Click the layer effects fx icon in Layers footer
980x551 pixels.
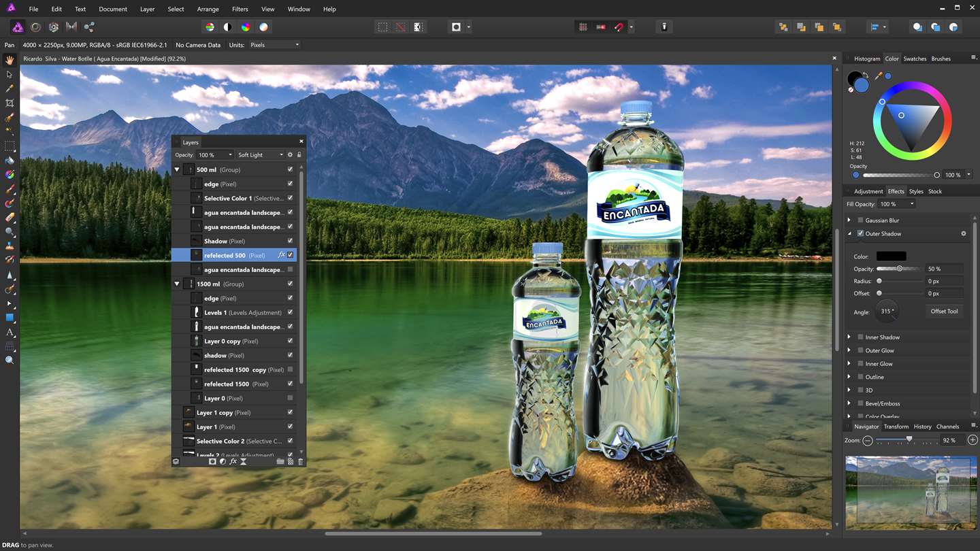click(x=233, y=461)
